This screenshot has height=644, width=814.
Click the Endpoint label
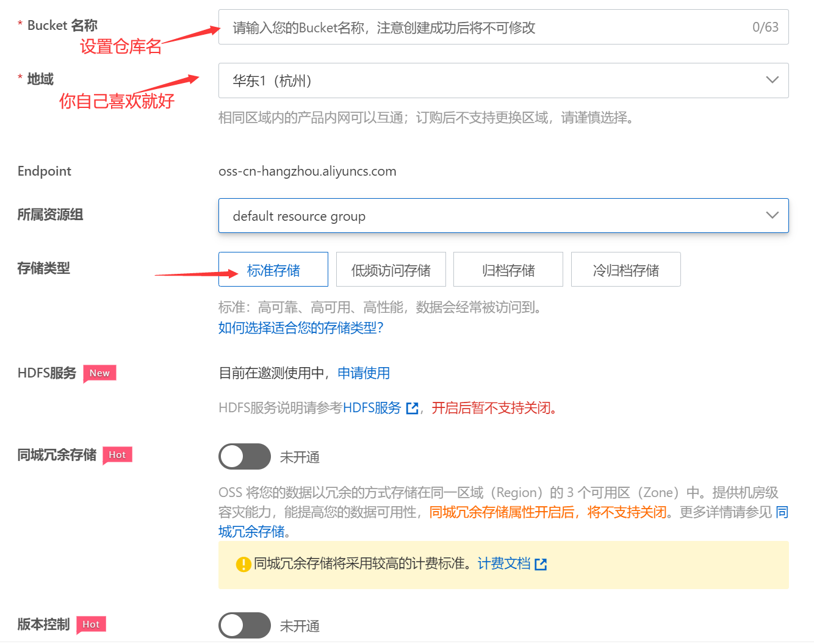[44, 171]
